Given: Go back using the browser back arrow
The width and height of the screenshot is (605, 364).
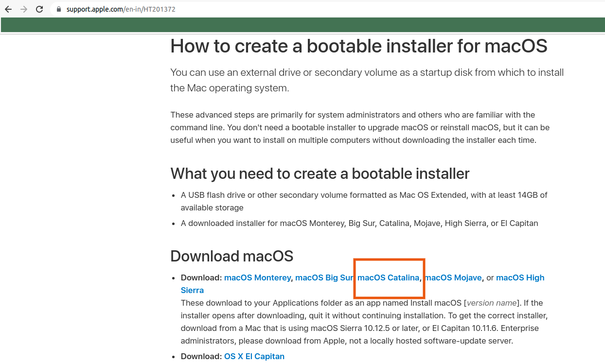Looking at the screenshot, I should tap(8, 9).
